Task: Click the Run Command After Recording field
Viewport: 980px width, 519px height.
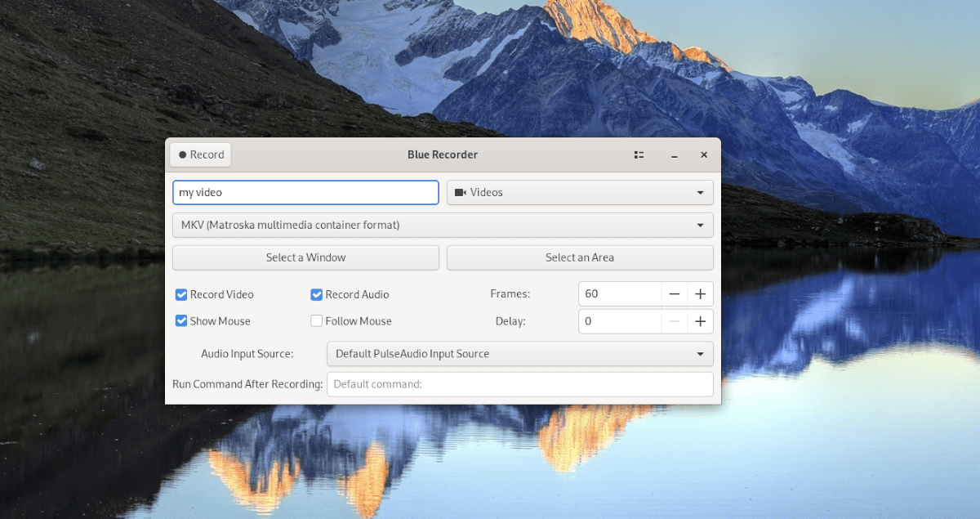Action: coord(519,384)
